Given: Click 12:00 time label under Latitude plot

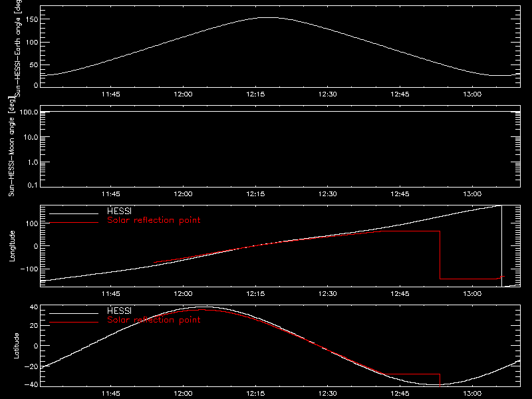Looking at the screenshot, I should [x=183, y=394].
